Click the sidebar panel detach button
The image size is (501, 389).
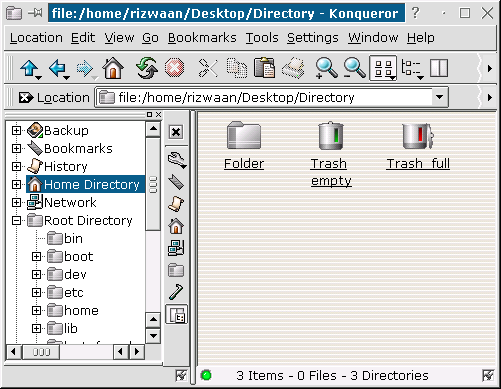coord(149,115)
